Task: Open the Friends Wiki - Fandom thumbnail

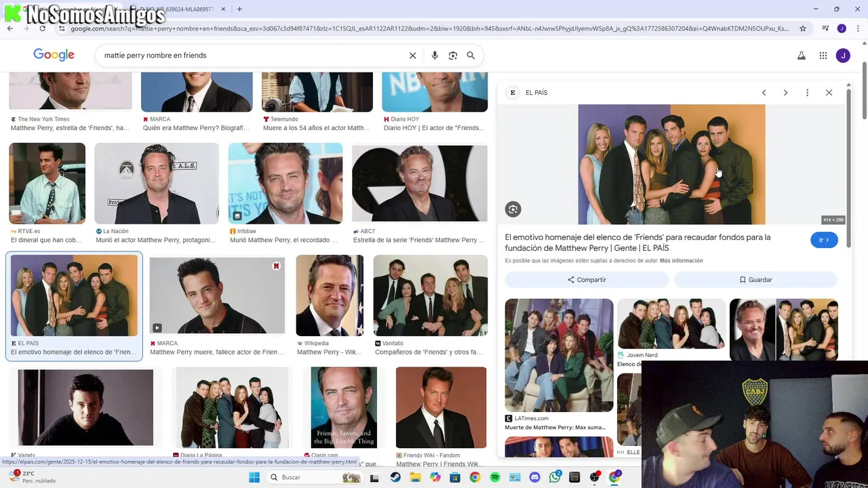Action: [x=441, y=407]
